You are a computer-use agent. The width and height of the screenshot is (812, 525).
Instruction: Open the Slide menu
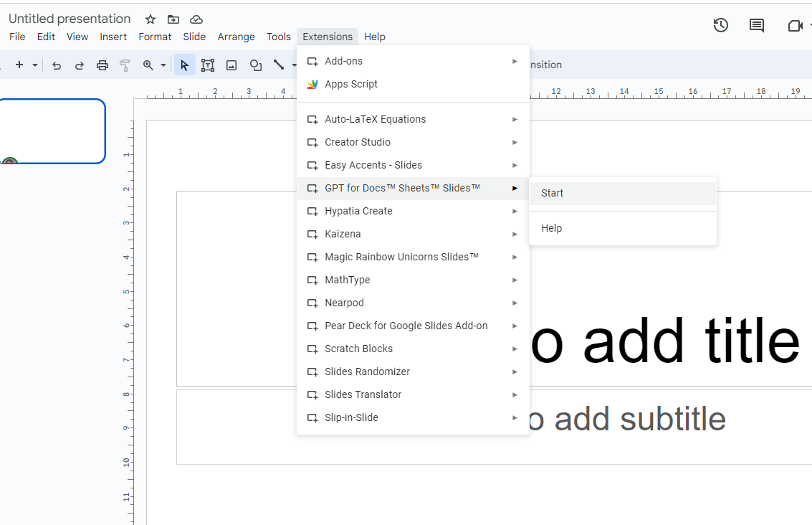click(194, 37)
